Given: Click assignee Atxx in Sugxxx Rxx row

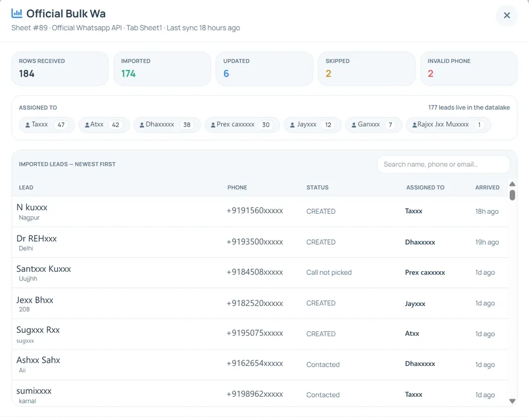Looking at the screenshot, I should point(412,333).
